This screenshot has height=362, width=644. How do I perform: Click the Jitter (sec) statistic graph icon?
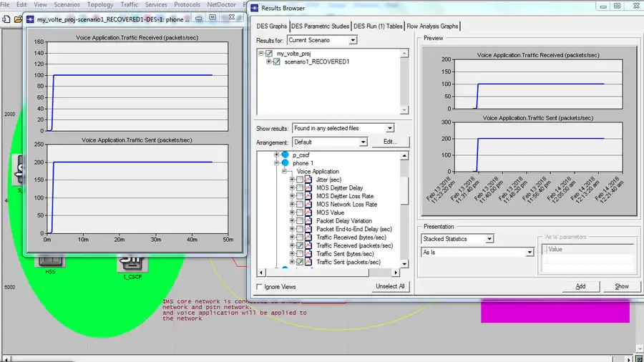(308, 180)
